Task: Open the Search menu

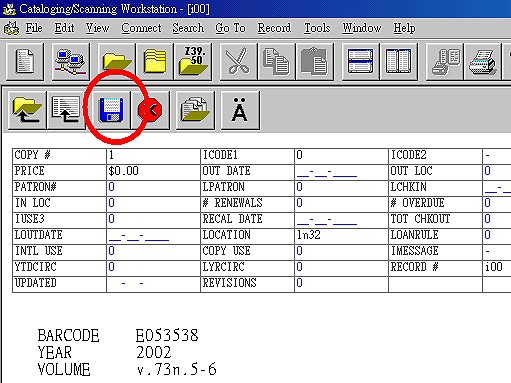Action: point(188,28)
